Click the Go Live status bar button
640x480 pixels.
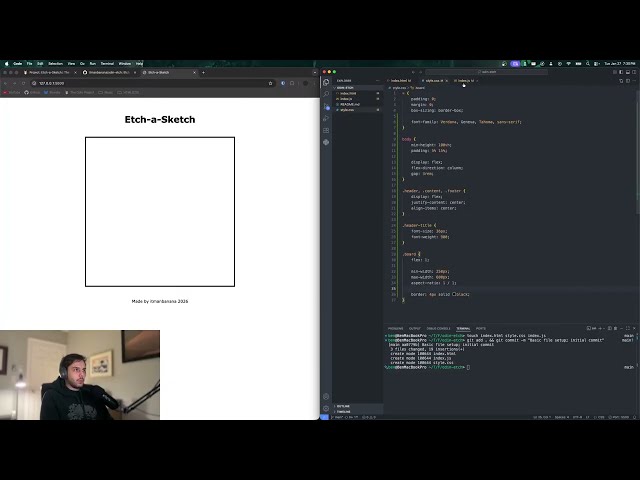click(619, 417)
